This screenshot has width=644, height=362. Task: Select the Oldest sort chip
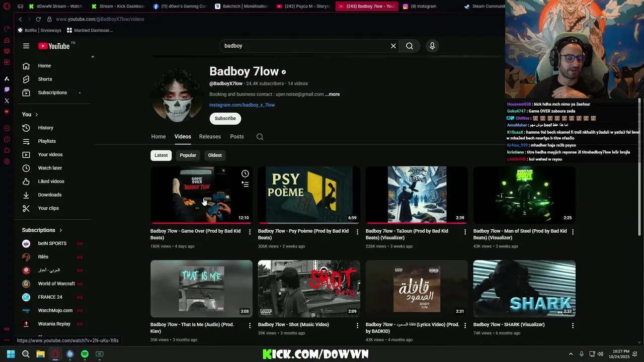[215, 155]
